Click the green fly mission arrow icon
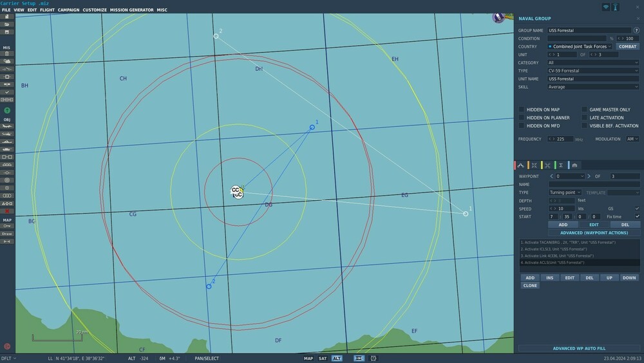The height and width of the screenshot is (363, 644). click(x=7, y=111)
